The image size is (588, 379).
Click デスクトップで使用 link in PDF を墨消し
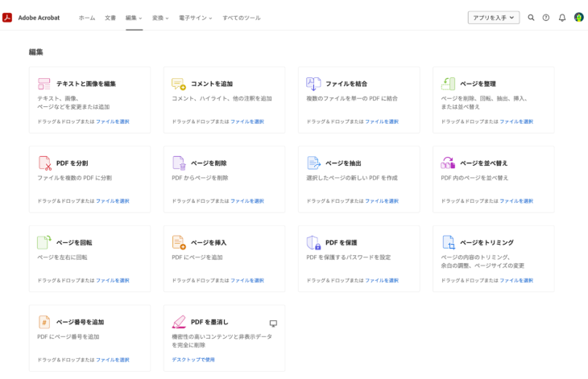pyautogui.click(x=193, y=360)
